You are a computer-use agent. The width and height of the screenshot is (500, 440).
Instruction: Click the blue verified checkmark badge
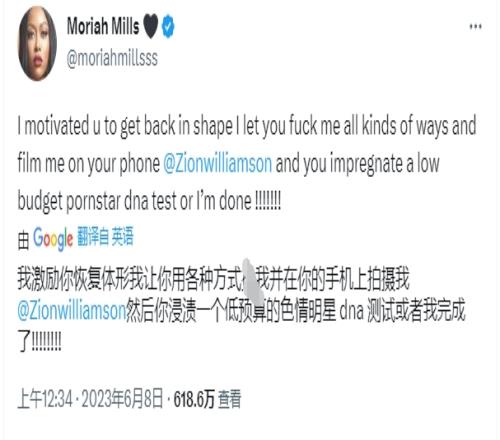pyautogui.click(x=168, y=26)
